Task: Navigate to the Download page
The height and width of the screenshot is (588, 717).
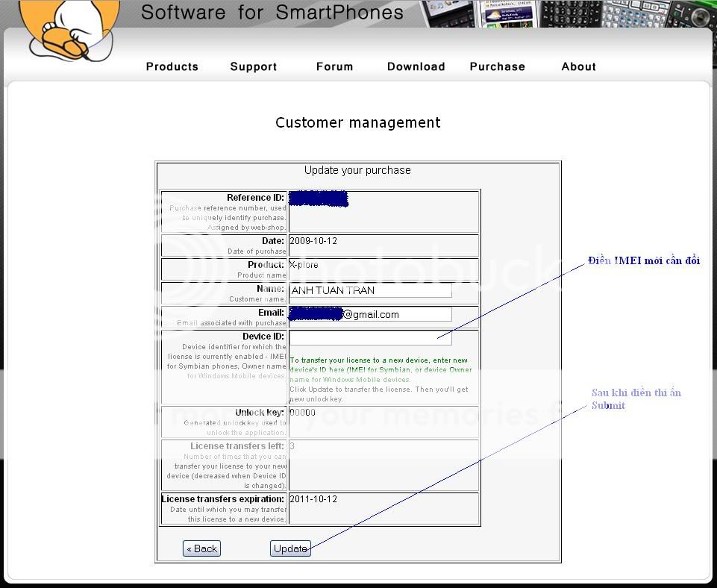Action: (x=416, y=66)
